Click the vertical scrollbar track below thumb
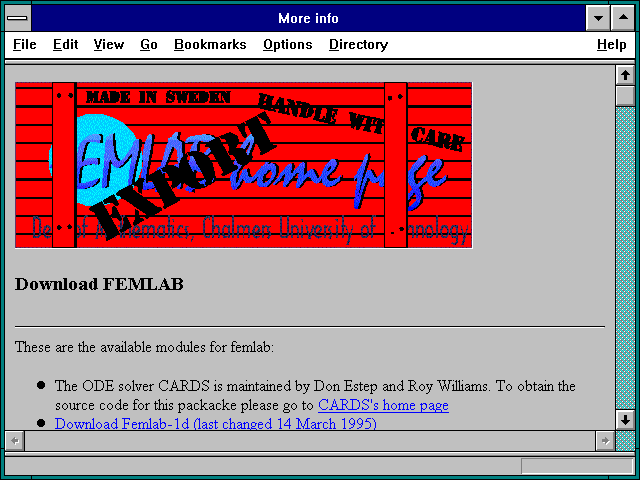Image resolution: width=640 pixels, height=480 pixels. 625,258
